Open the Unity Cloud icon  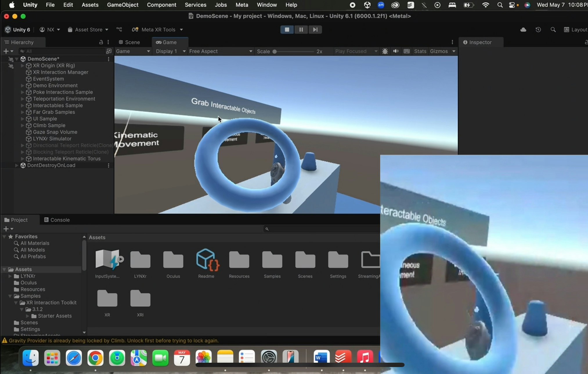coord(523,30)
